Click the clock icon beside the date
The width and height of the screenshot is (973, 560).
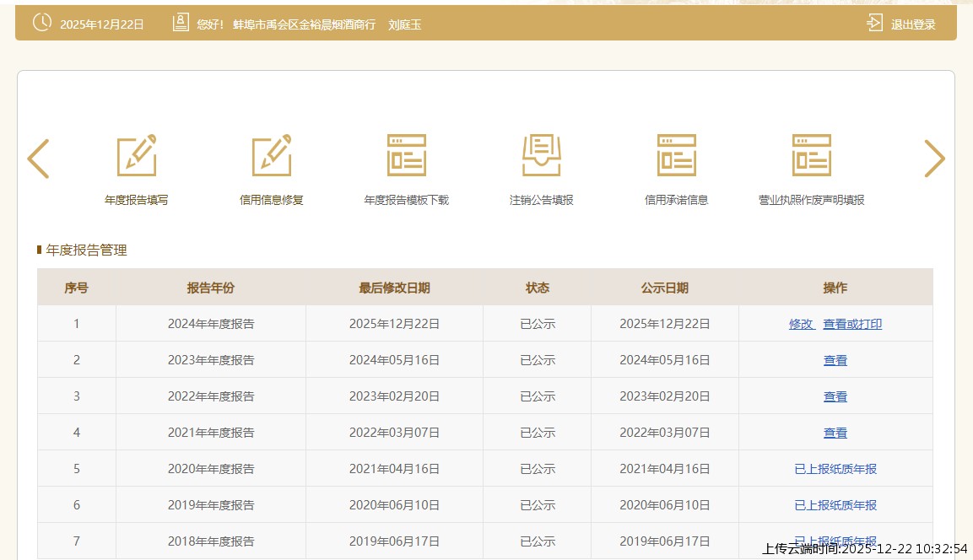[41, 23]
